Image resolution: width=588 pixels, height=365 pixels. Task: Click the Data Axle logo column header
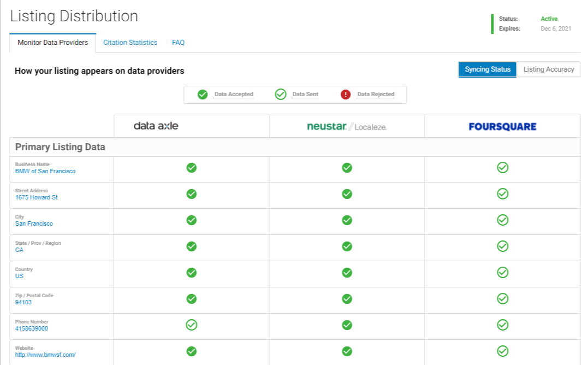[156, 126]
